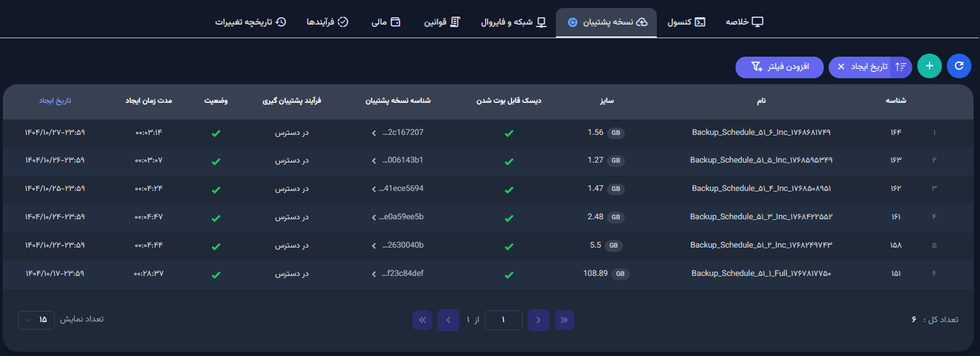This screenshot has height=356, width=980.
Task: Click the دیسک قابل بوت شدن column header
Action: coord(508,100)
